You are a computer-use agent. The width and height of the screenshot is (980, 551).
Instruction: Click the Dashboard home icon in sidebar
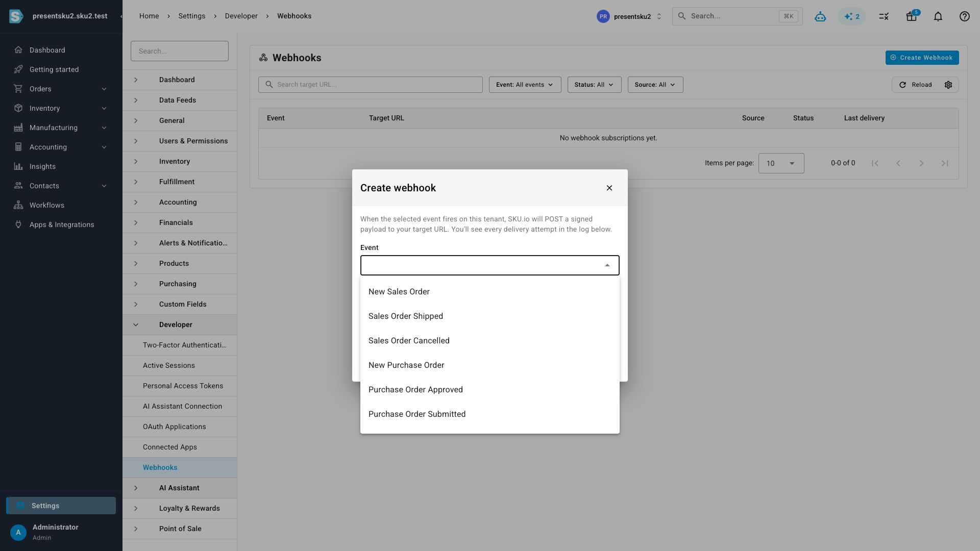coord(18,50)
